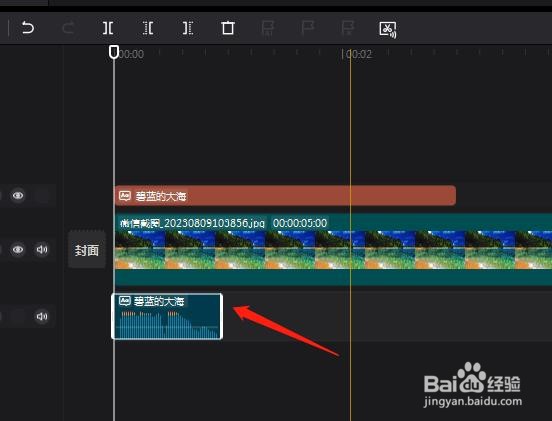The width and height of the screenshot is (552, 421).
Task: Click the middle dimmed flag icon
Action: pos(308,28)
